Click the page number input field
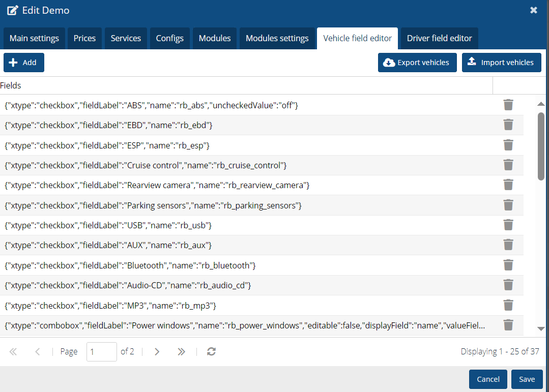The width and height of the screenshot is (549, 392). [x=101, y=352]
